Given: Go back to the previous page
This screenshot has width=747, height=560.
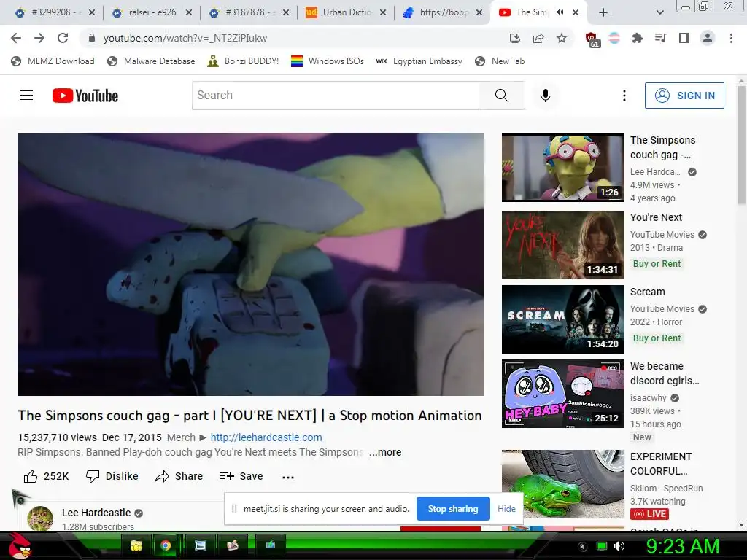Looking at the screenshot, I should (x=16, y=38).
